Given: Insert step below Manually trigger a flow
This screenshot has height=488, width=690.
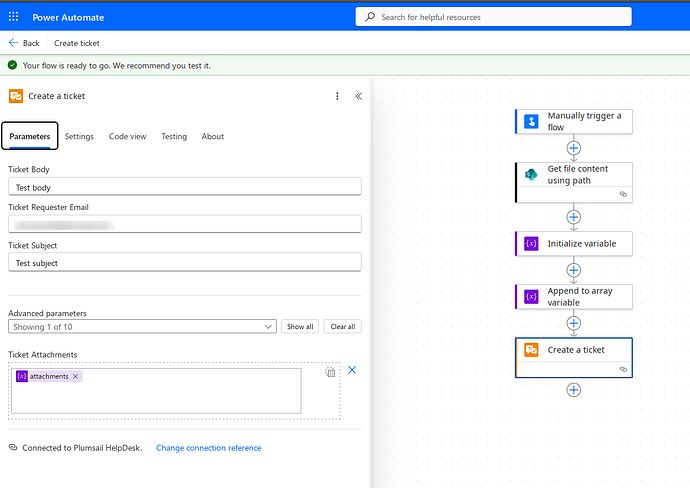Looking at the screenshot, I should [574, 148].
